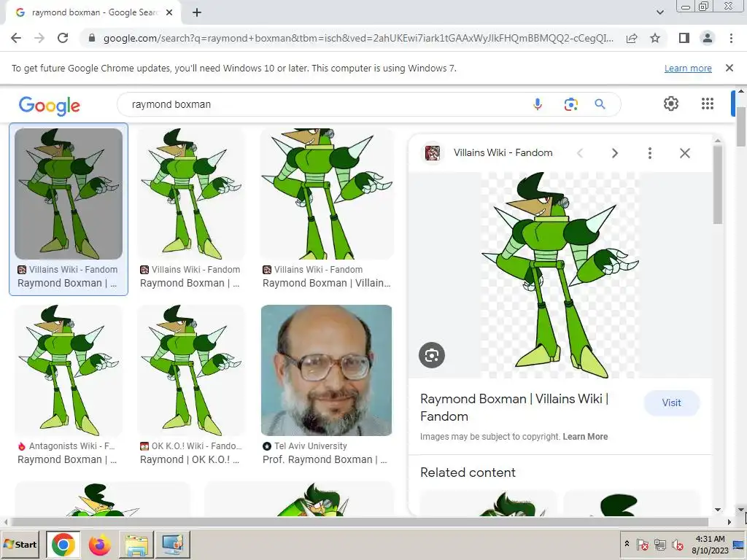Show the previous image in preview panel

580,153
